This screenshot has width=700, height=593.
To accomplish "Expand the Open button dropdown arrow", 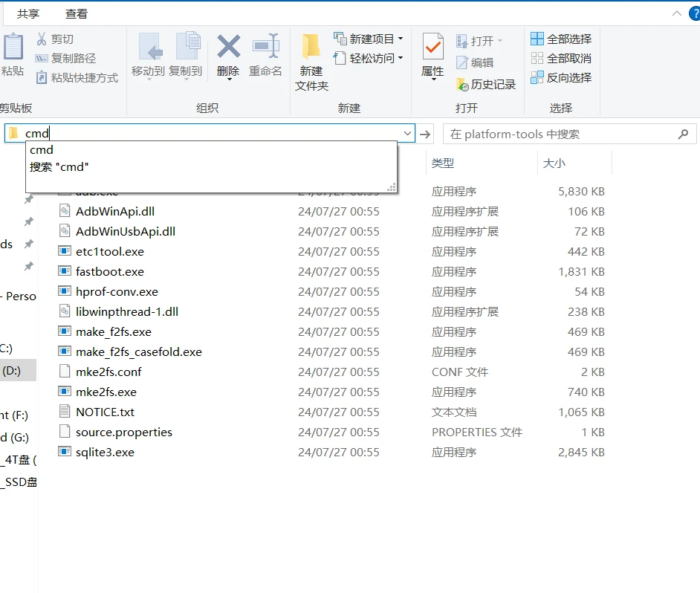I will pos(500,41).
